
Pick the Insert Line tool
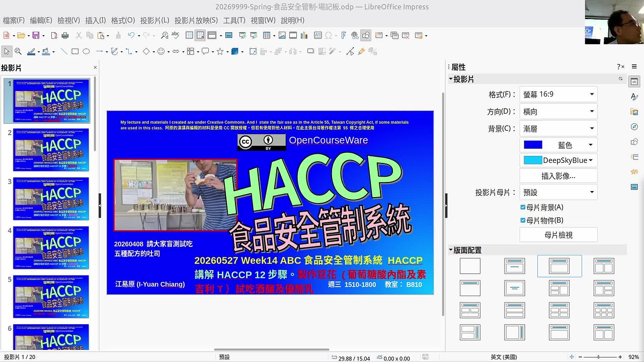point(64,51)
